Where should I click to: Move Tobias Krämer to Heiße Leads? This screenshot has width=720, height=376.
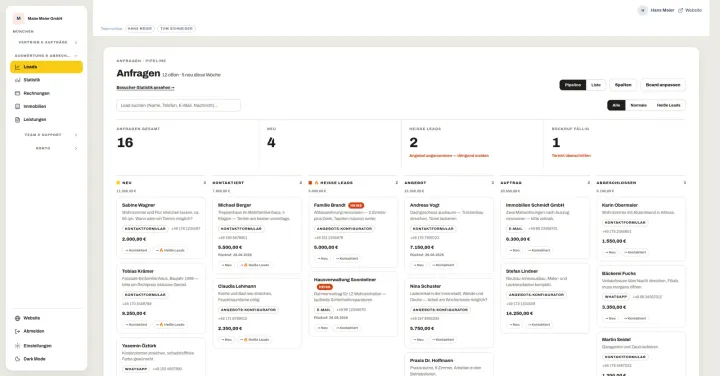coord(170,325)
